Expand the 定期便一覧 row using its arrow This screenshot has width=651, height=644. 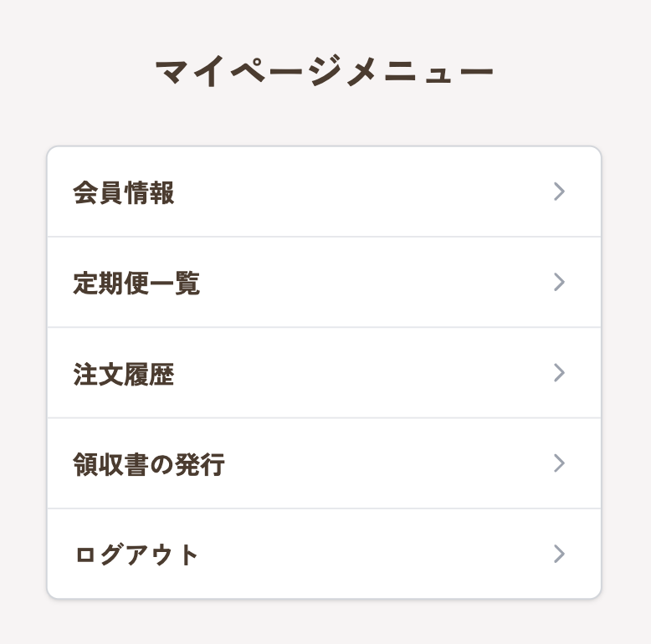coord(560,283)
